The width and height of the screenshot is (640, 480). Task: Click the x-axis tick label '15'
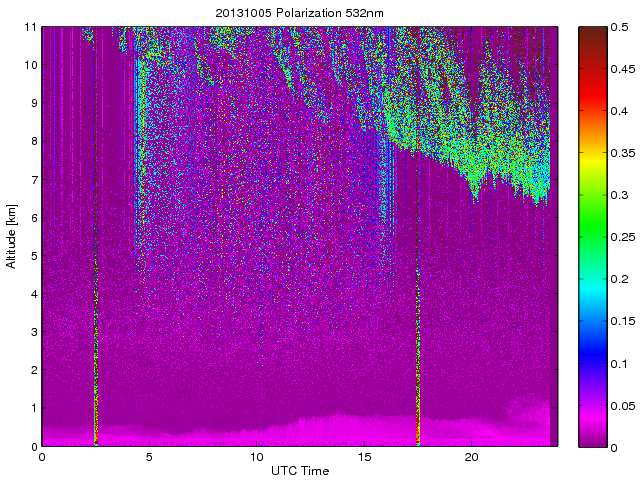[x=364, y=456]
